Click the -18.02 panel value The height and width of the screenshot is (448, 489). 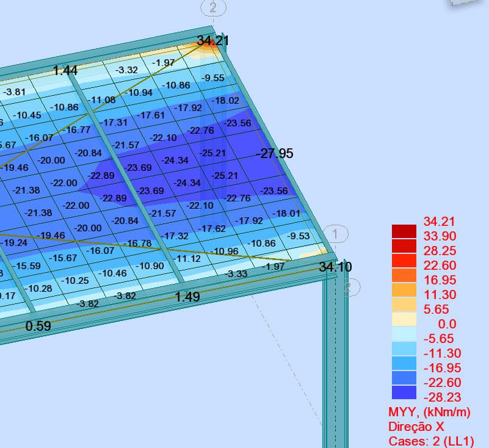pyautogui.click(x=225, y=100)
